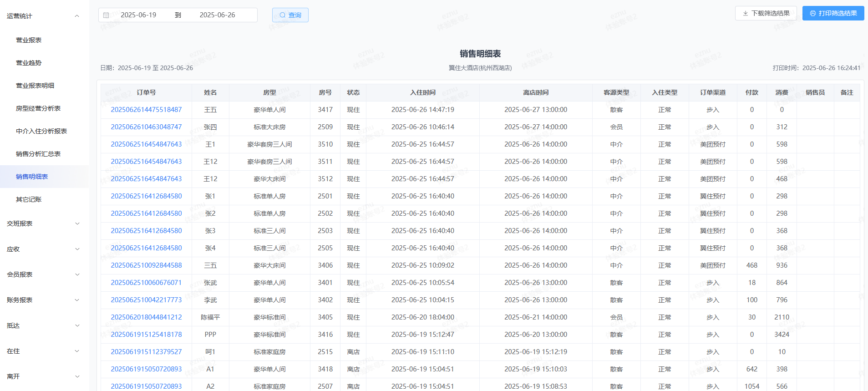Image resolution: width=868 pixels, height=391 pixels.
Task: Click guest name 陈福平
Action: pos(210,317)
